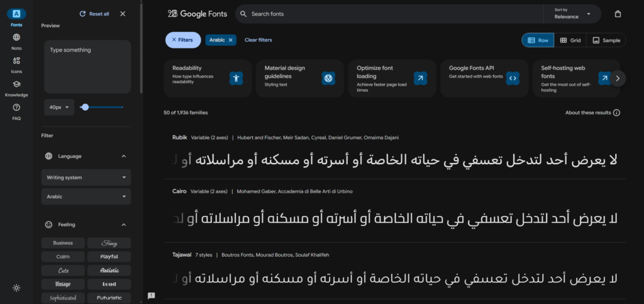644x304 pixels.
Task: Click the search magnifier icon
Action: (x=243, y=14)
